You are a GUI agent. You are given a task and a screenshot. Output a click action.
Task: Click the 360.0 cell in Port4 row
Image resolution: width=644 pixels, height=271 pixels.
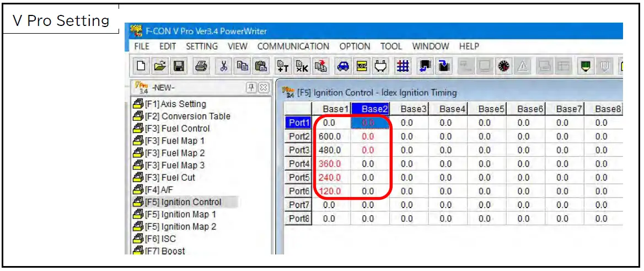pyautogui.click(x=331, y=164)
